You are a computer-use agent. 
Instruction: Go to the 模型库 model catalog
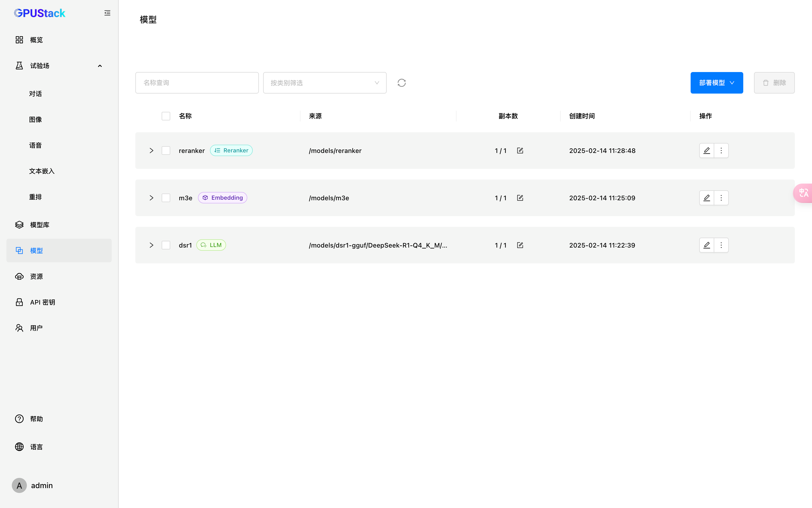pyautogui.click(x=59, y=225)
